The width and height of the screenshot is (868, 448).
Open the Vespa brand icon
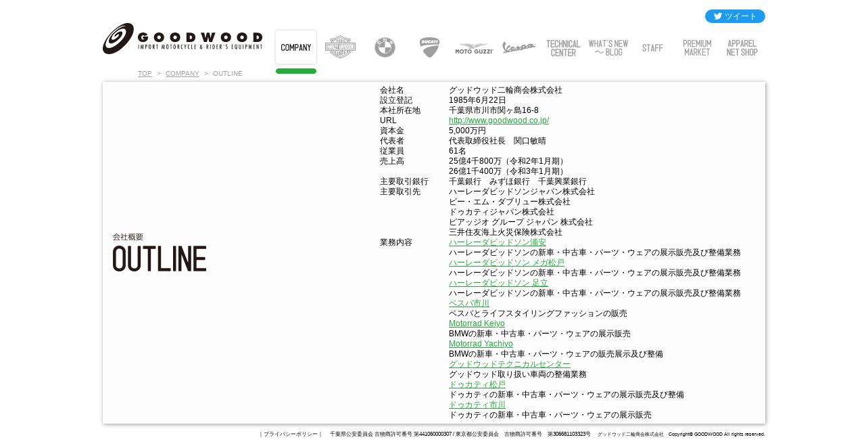(519, 47)
